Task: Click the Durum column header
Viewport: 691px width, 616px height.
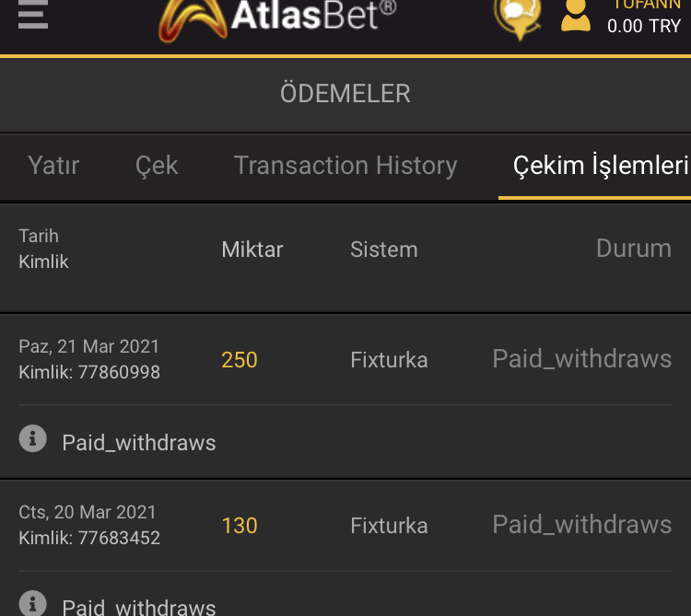Action: [633, 249]
